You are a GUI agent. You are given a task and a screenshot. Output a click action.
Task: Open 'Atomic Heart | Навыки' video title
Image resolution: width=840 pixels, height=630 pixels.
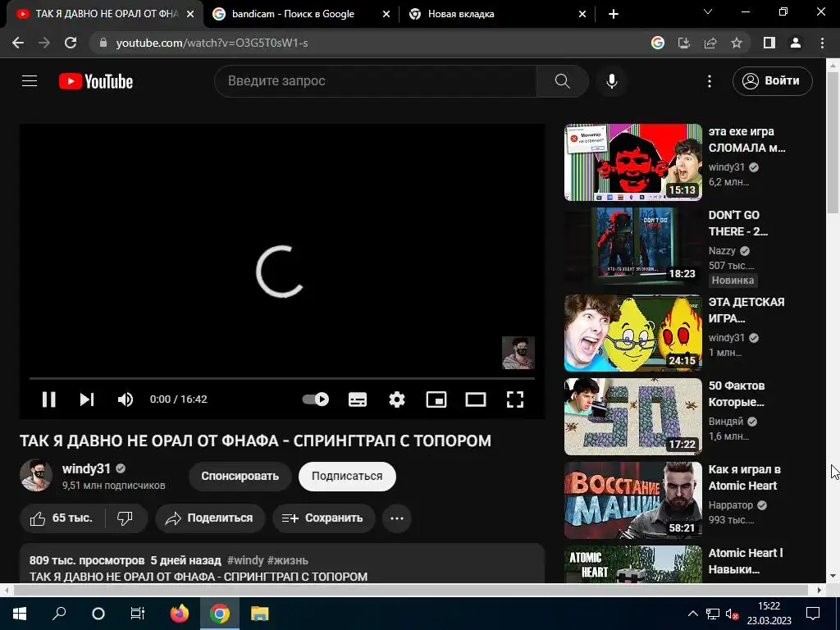point(746,561)
